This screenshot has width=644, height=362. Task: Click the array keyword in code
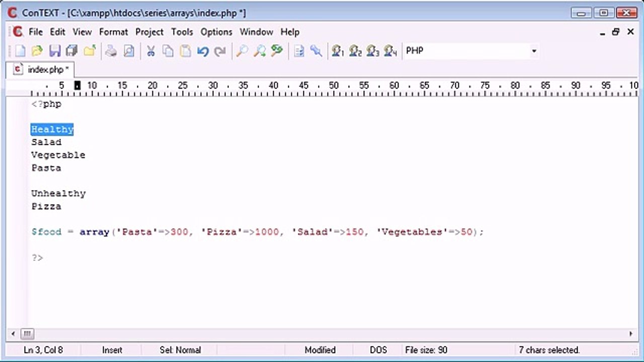(x=95, y=232)
